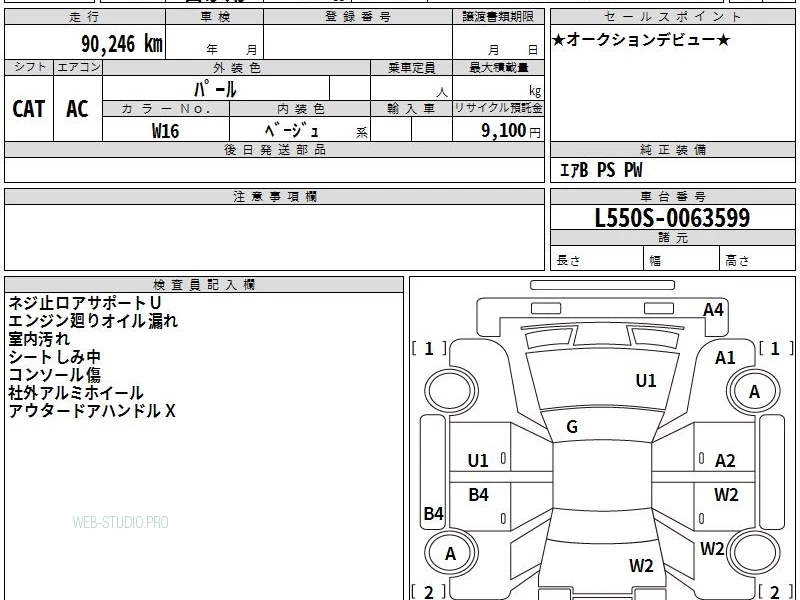The width and height of the screenshot is (800, 600).
Task: Select the 登録番号 header
Action: coord(358,17)
